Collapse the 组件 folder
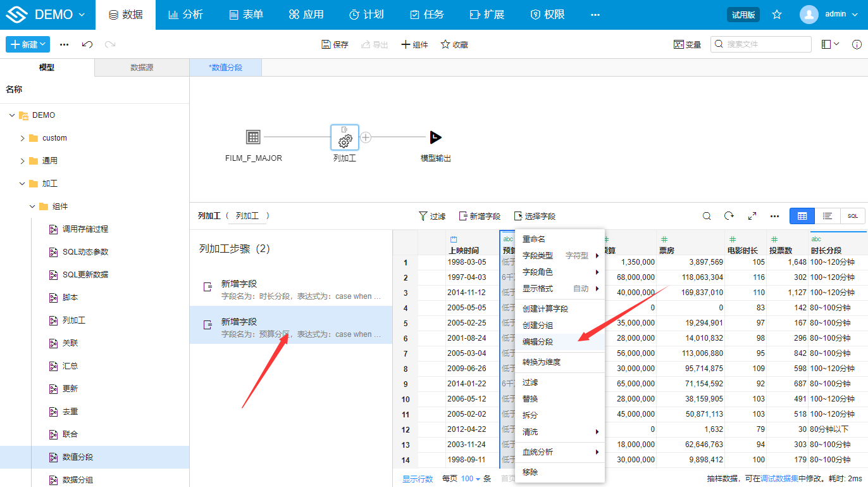Screen dimensions: 868x487 click(x=32, y=206)
